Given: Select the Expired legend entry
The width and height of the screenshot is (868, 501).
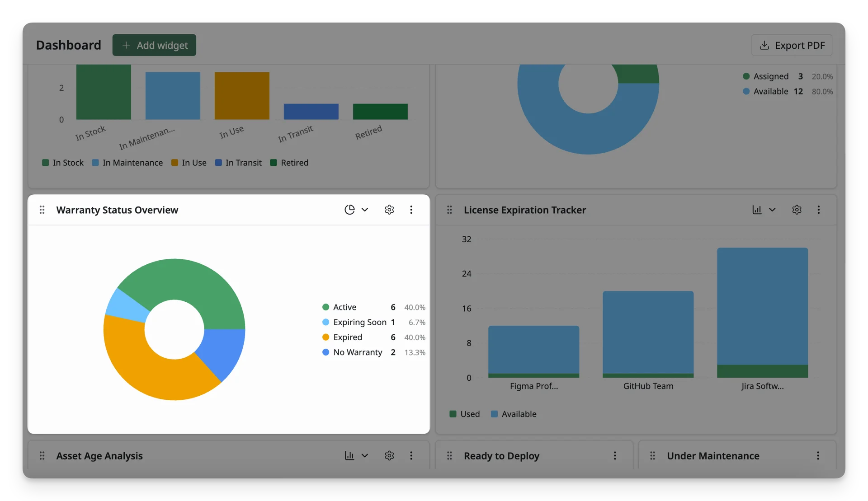Looking at the screenshot, I should pyautogui.click(x=373, y=337).
